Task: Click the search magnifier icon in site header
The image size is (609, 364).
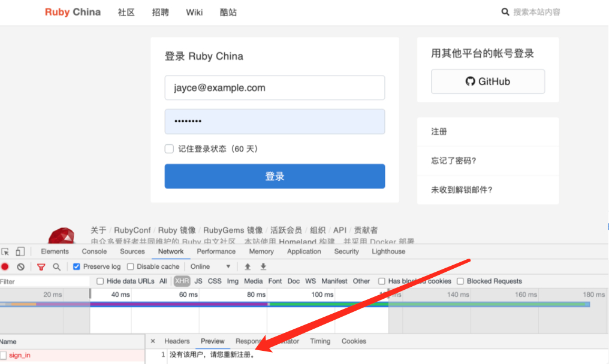Action: 505,12
